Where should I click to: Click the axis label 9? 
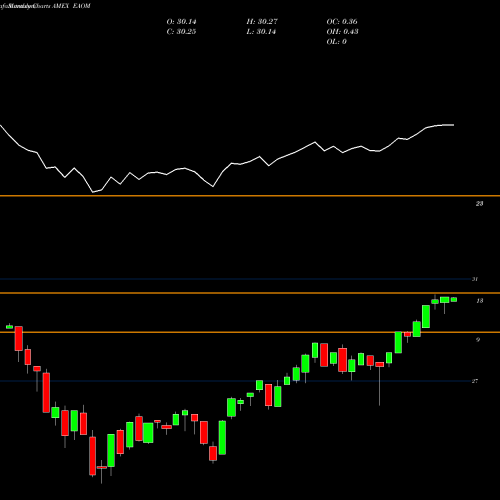click(x=478, y=340)
